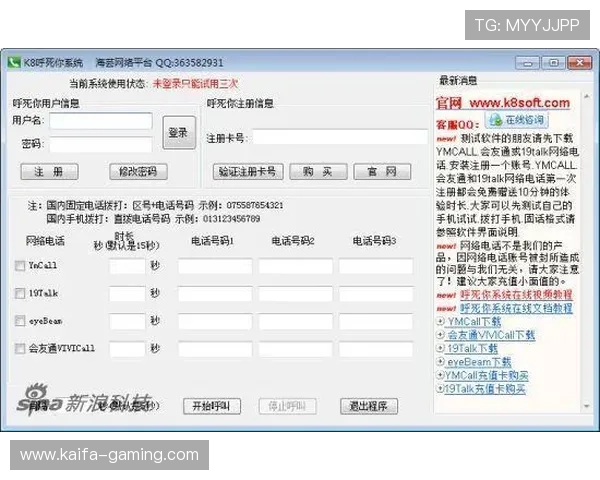Click the 最新消息 panel heading
Screen dimensions: 600x480
[458, 80]
